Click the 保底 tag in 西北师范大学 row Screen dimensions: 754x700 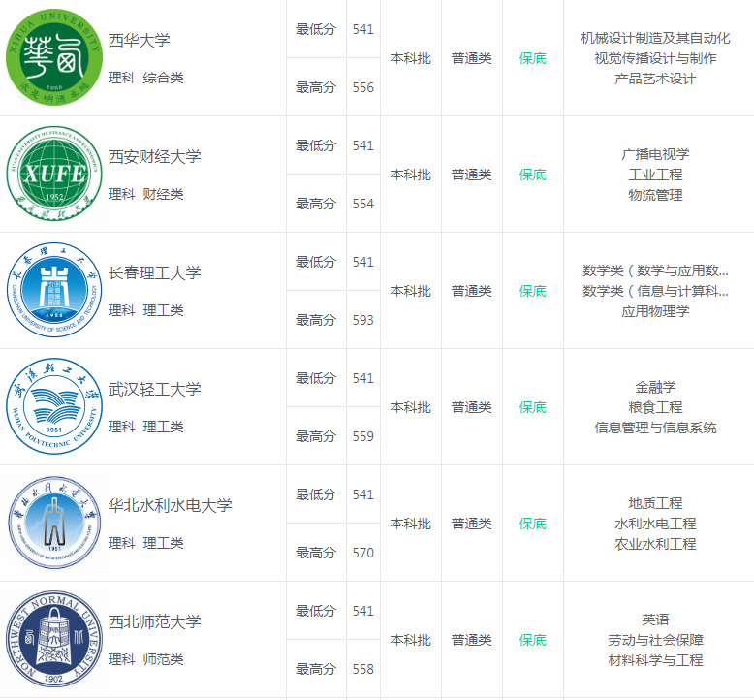(x=532, y=640)
